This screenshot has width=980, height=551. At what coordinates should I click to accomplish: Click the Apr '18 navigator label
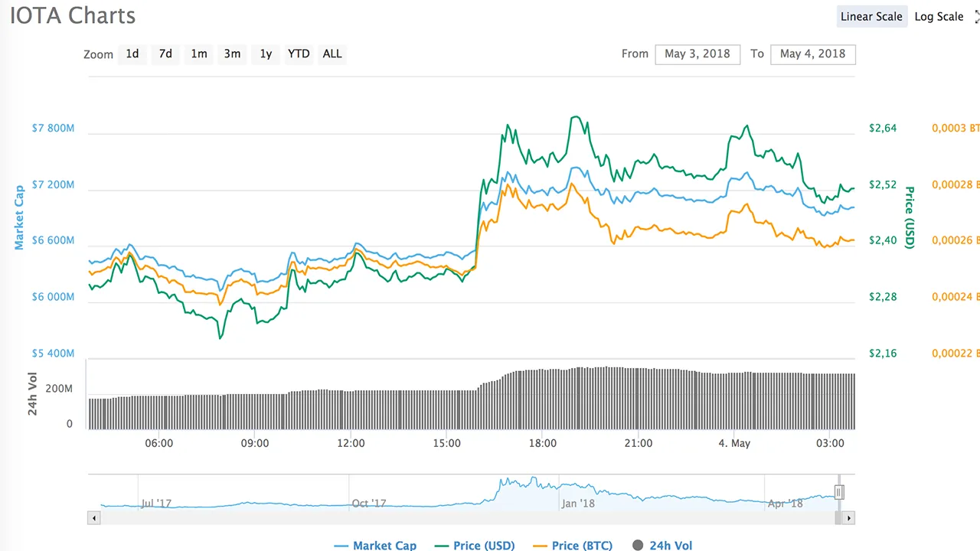pyautogui.click(x=785, y=504)
